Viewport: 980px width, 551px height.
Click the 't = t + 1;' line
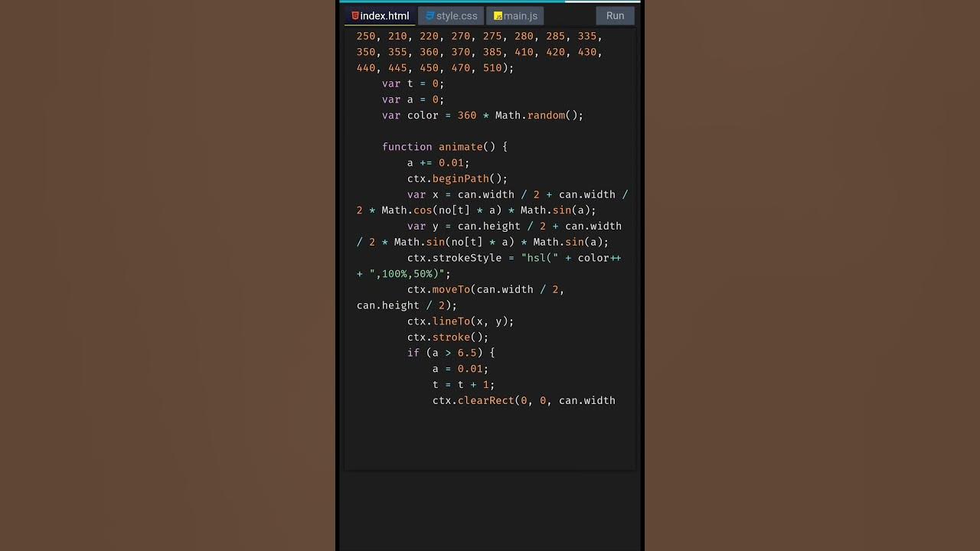tap(463, 384)
